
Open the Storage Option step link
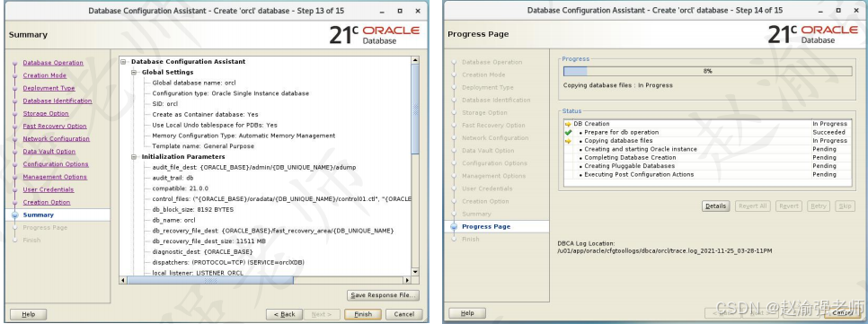[46, 114]
